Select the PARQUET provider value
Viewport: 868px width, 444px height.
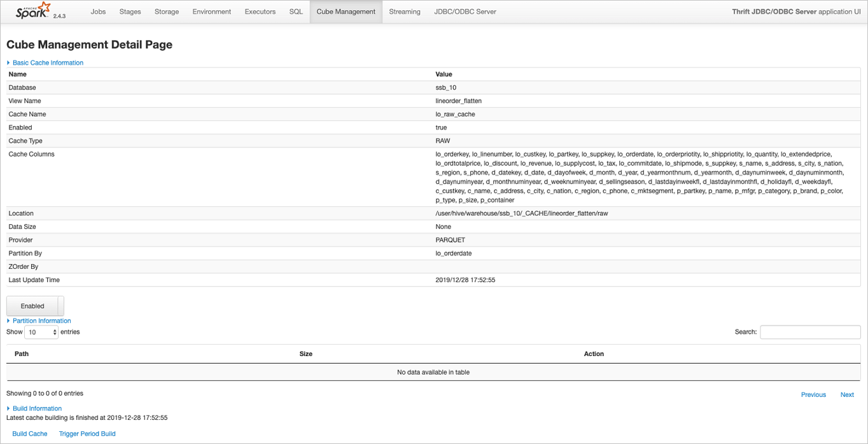(x=451, y=240)
